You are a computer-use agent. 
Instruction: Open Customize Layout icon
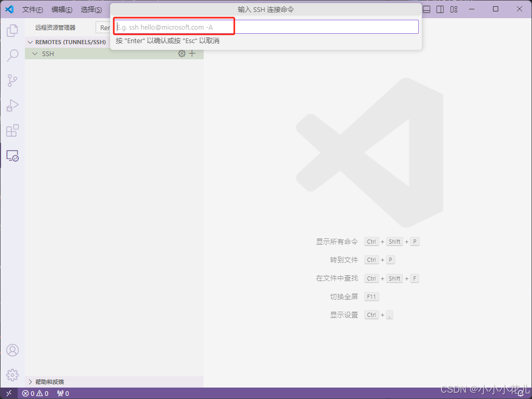point(454,9)
